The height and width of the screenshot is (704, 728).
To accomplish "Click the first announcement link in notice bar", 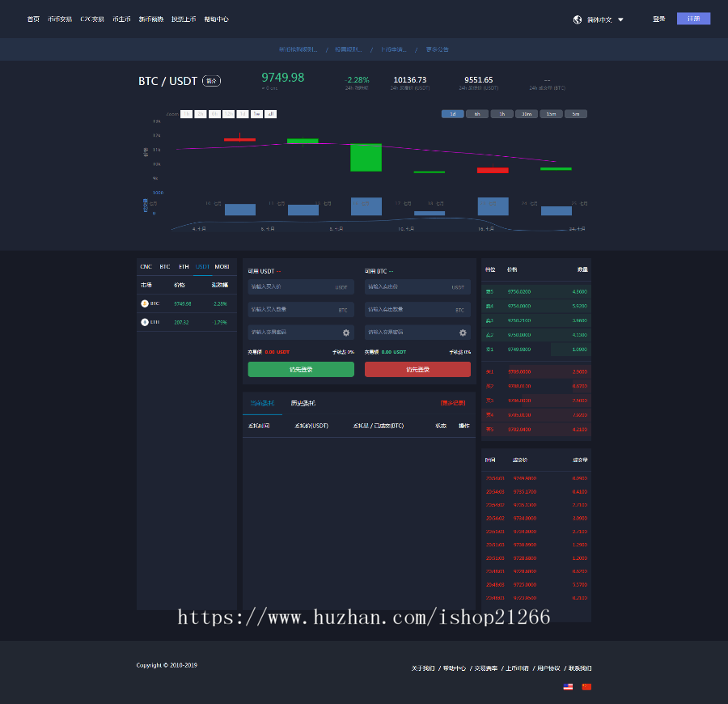I will tap(298, 49).
